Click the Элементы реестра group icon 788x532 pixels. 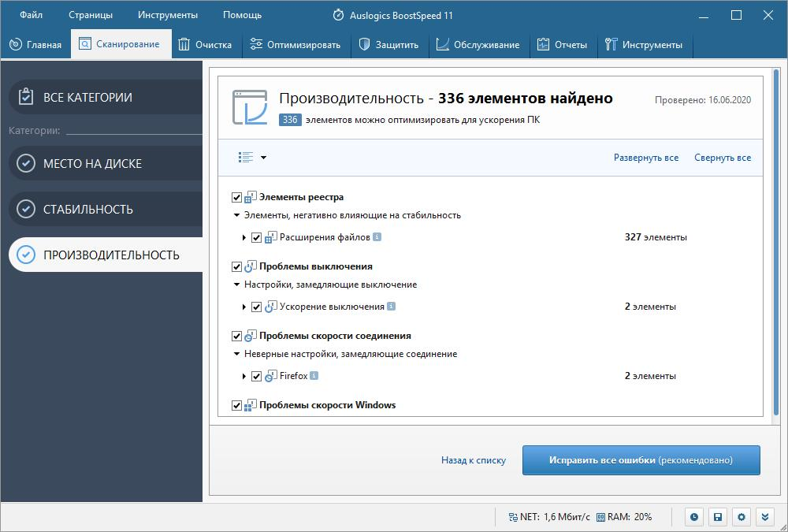coord(251,197)
